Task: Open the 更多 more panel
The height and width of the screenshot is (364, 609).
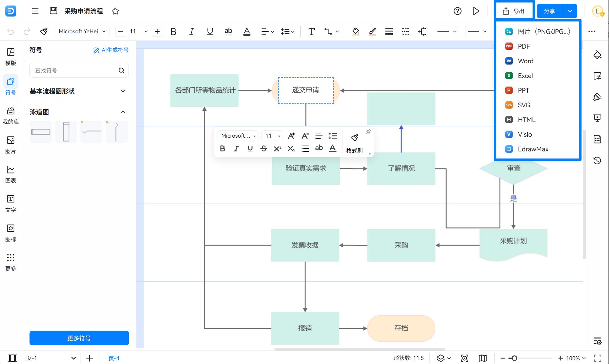Action: click(11, 262)
